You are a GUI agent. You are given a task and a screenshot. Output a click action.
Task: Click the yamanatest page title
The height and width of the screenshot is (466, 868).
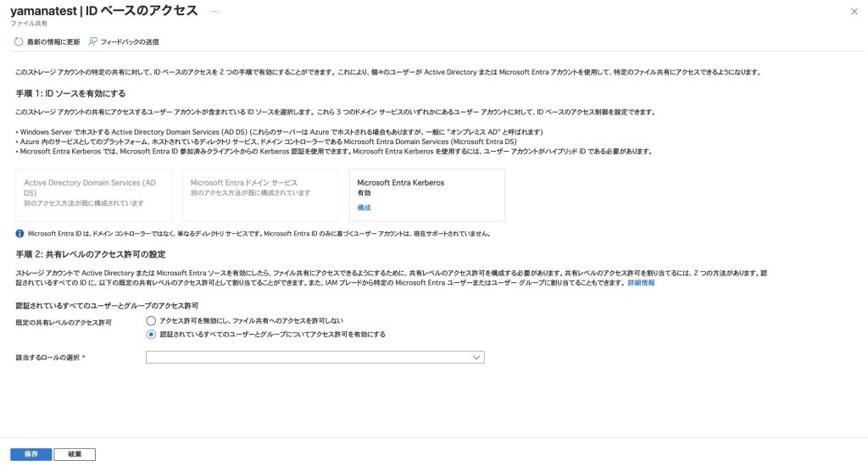(103, 11)
